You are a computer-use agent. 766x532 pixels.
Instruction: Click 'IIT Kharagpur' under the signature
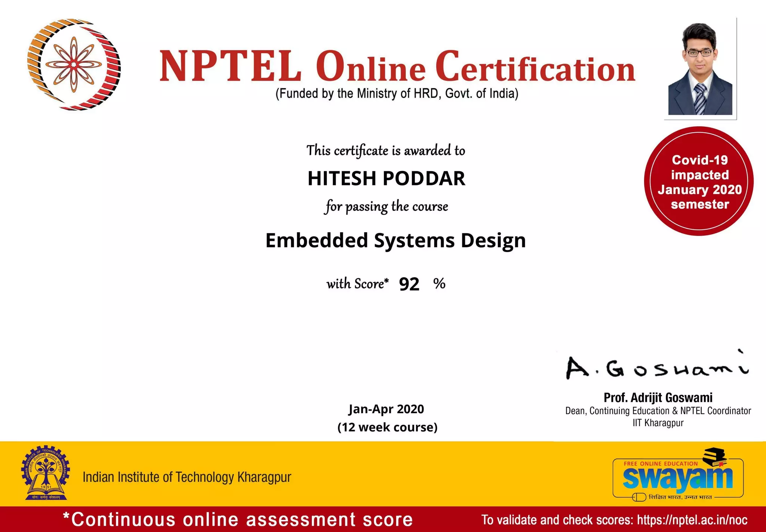pyautogui.click(x=658, y=423)
